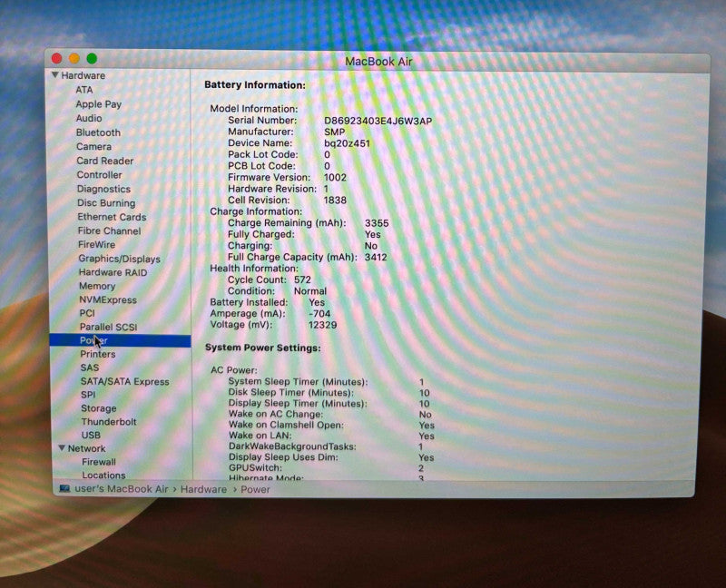Click the voltage value 12329
This screenshot has height=588, width=726.
pyautogui.click(x=323, y=325)
